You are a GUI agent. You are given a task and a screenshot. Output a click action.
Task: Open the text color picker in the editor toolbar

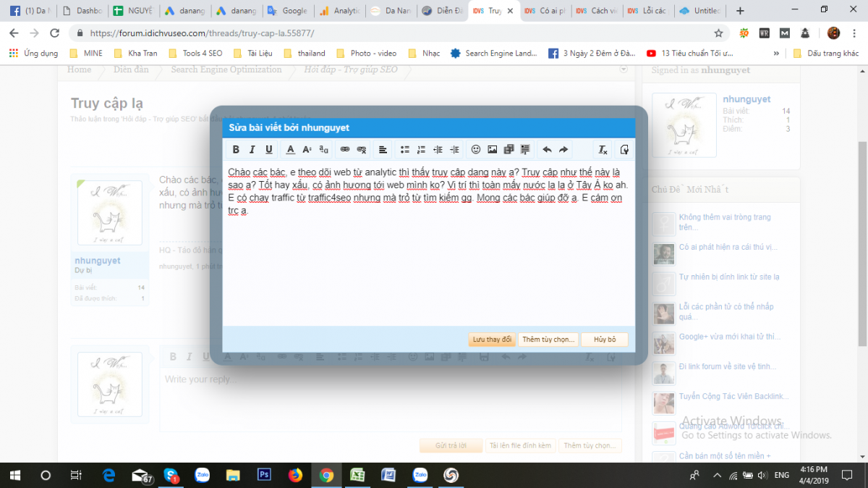pos(291,150)
